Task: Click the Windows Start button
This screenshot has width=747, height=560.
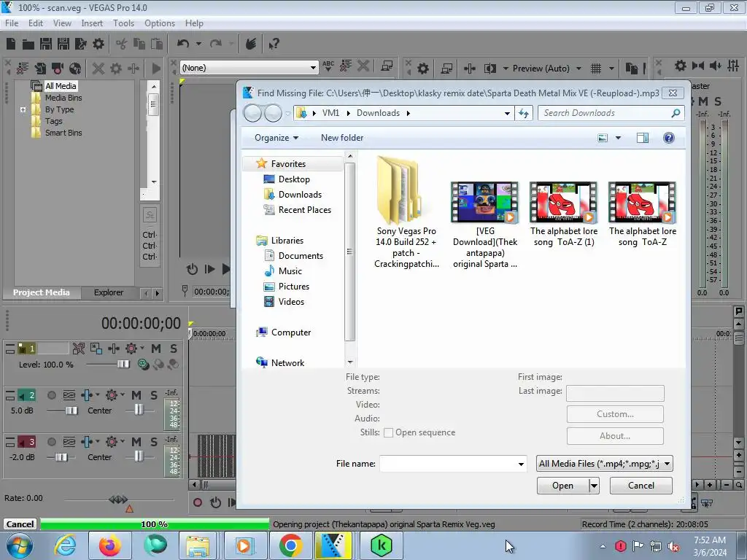Action: 19,545
